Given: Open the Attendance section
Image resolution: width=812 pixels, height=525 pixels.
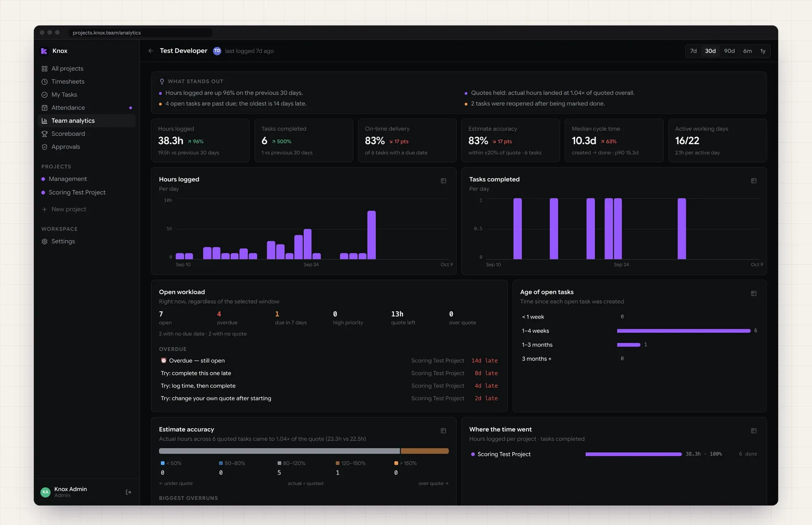Looking at the screenshot, I should (86, 108).
